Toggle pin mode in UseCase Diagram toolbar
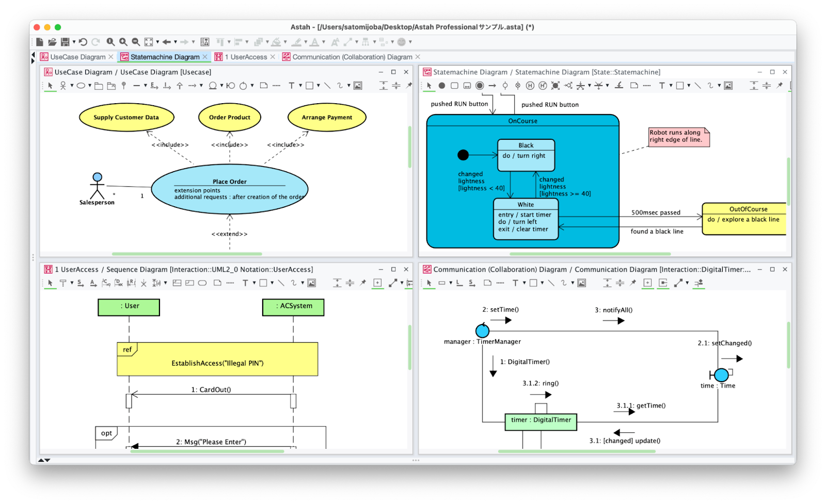 (409, 86)
